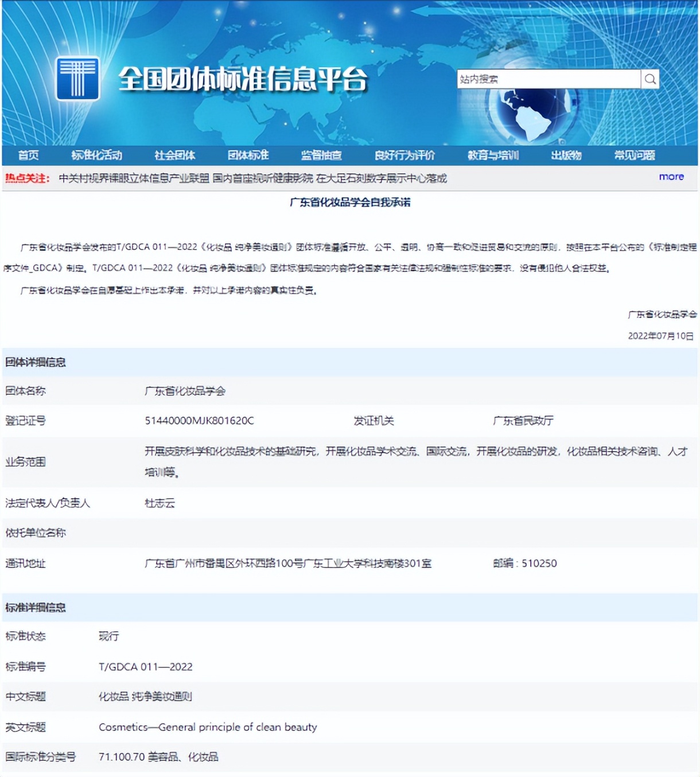
Task: Click the legal representative name 杜志云
Action: (x=160, y=503)
